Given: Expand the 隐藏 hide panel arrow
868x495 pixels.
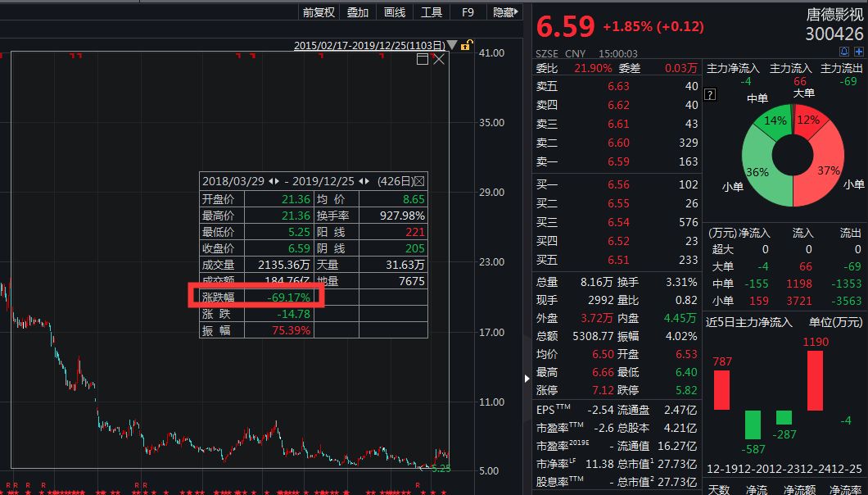Looking at the screenshot, I should point(504,11).
